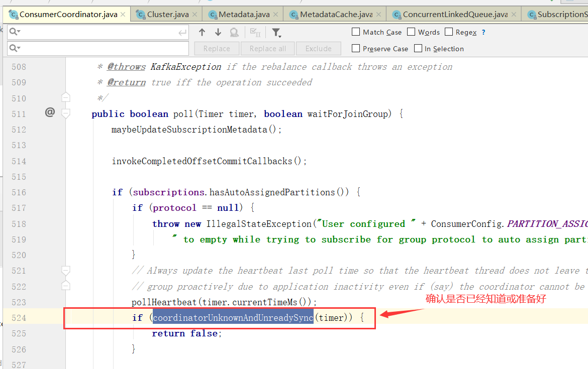This screenshot has height=369, width=588.
Task: Click the class icon on ConcurrentLinkedQueue.java tab
Action: pos(397,14)
